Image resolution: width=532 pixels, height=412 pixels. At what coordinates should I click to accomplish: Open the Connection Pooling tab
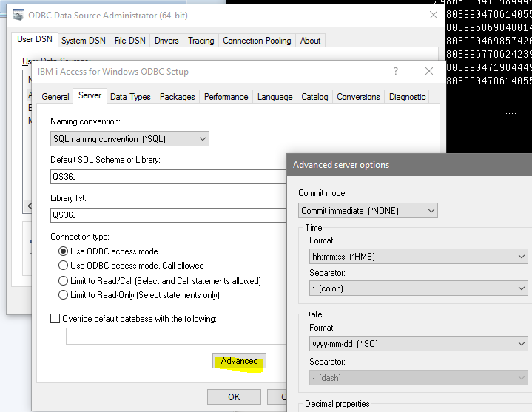coord(257,41)
